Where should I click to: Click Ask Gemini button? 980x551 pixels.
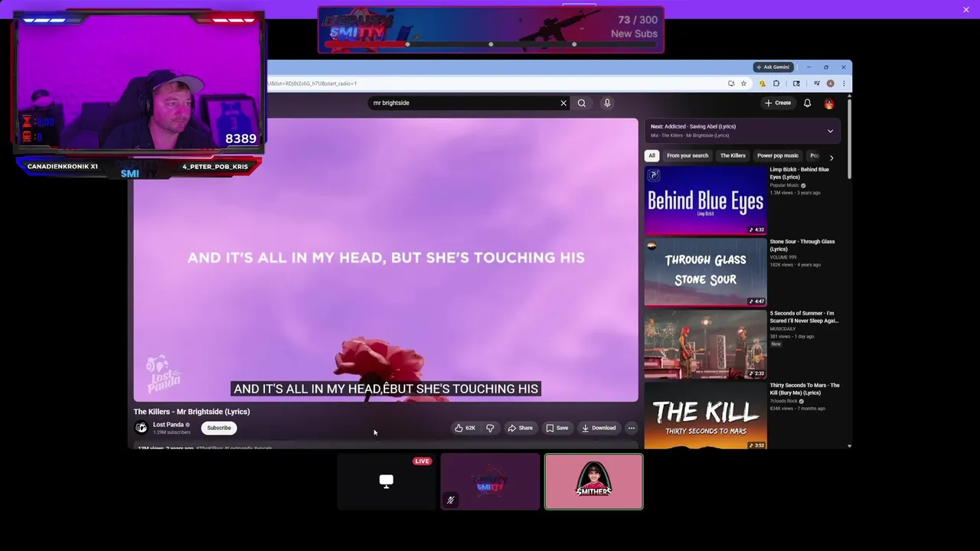click(773, 67)
